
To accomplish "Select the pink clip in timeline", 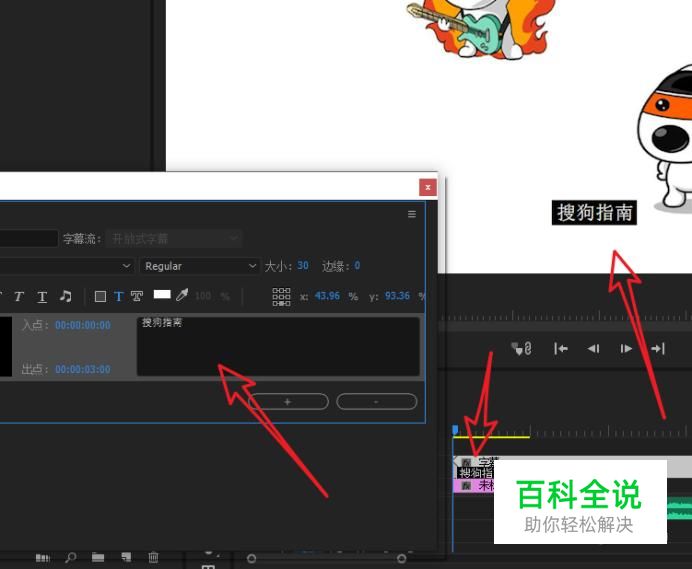I will (x=474, y=486).
